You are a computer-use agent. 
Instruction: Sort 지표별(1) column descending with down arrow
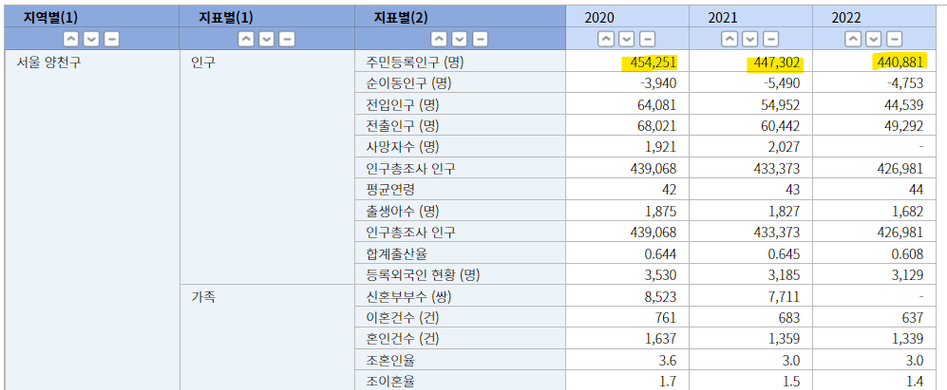point(266,39)
